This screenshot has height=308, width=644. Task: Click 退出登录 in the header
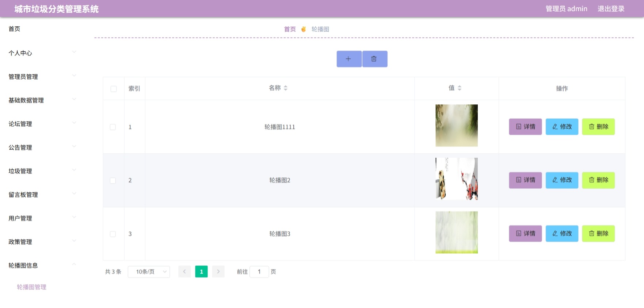[x=611, y=9]
